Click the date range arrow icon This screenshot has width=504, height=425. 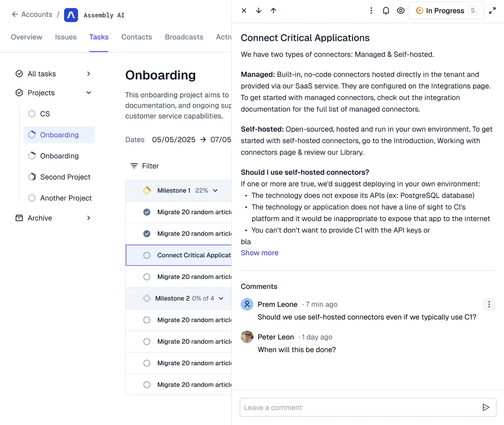tap(203, 140)
